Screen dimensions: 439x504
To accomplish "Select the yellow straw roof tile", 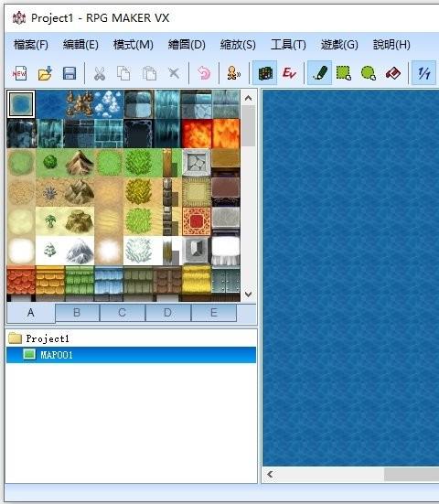I will coord(197,280).
